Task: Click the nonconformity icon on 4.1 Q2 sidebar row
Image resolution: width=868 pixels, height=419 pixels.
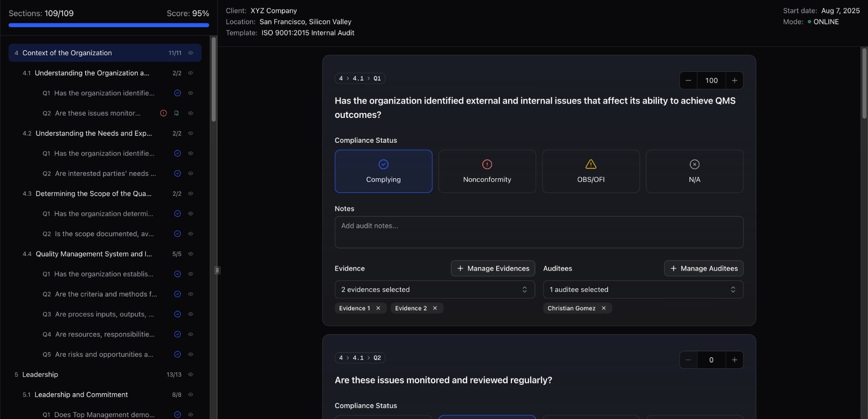Action: (163, 113)
